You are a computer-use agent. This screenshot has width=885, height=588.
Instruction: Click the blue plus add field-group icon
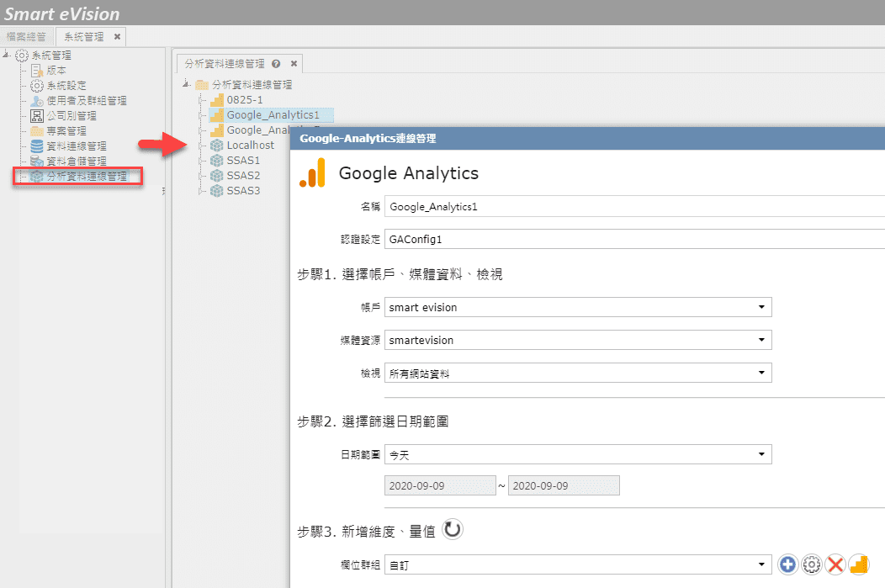[x=788, y=564]
